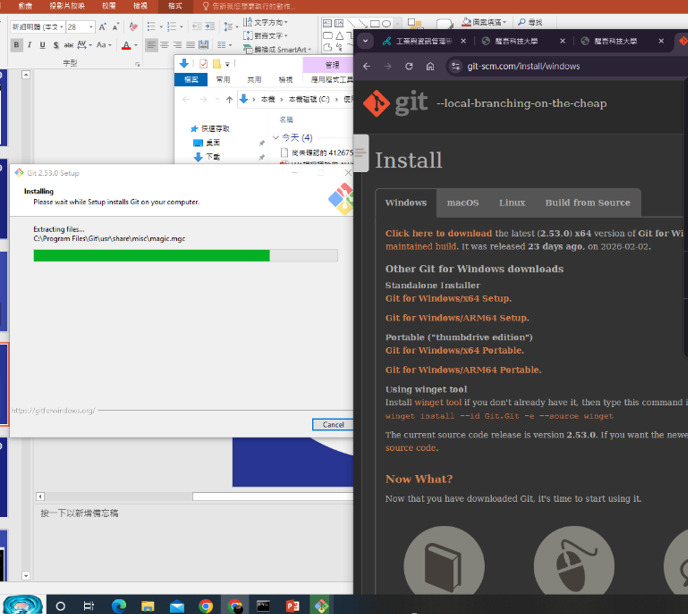This screenshot has height=614, width=688.
Task: Open the browser tab search dropdown
Action: point(366,41)
